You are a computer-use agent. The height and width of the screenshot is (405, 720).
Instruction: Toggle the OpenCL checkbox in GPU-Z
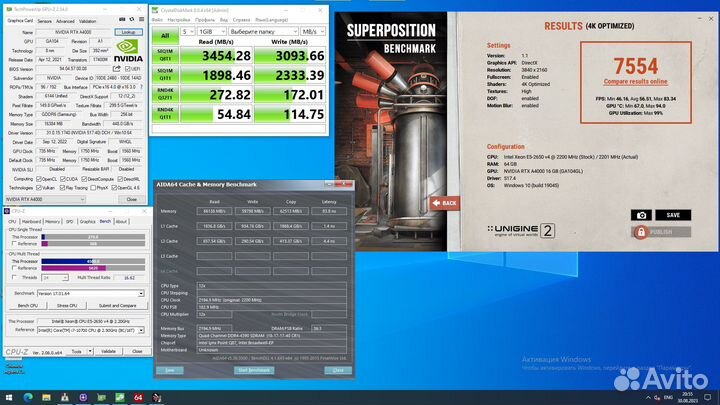[39, 179]
